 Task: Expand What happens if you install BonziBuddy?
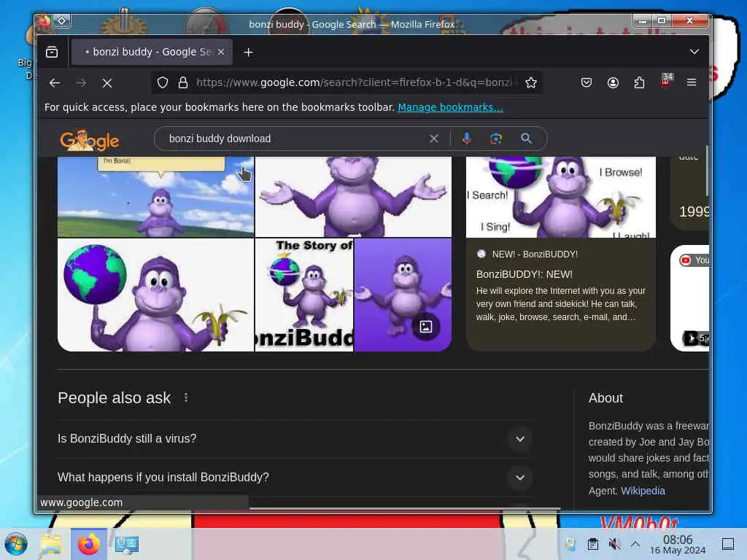tap(295, 477)
